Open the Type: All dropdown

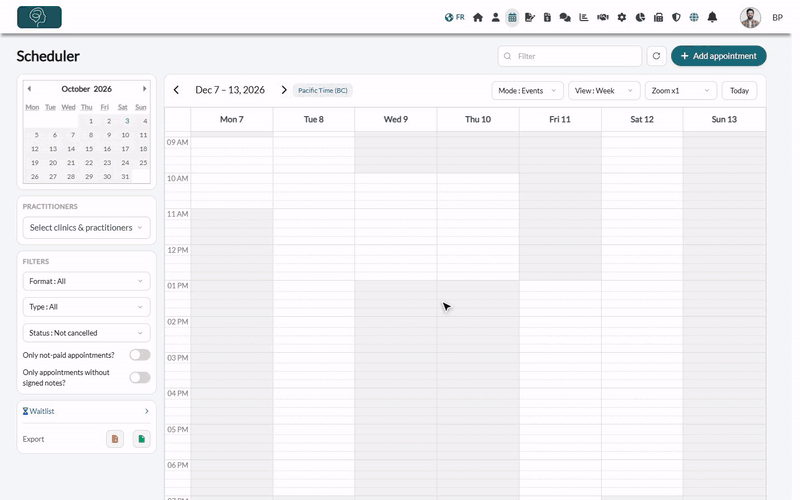tap(86, 307)
